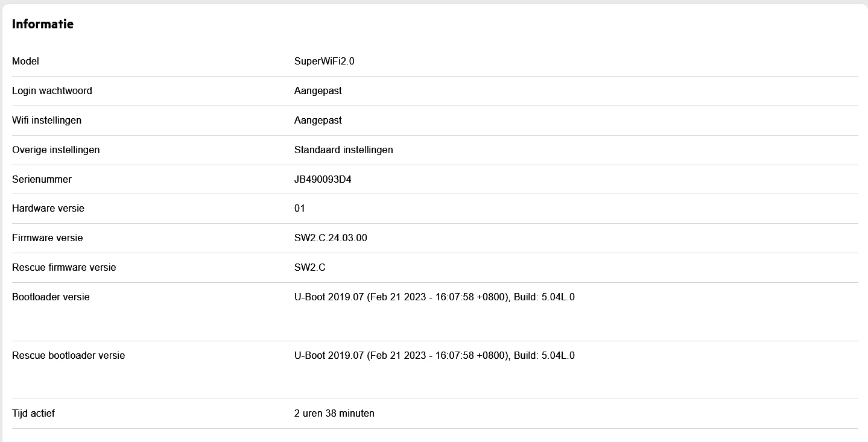Screen dimensions: 868x442
Task: Click hardware version value 01
Action: [x=300, y=208]
